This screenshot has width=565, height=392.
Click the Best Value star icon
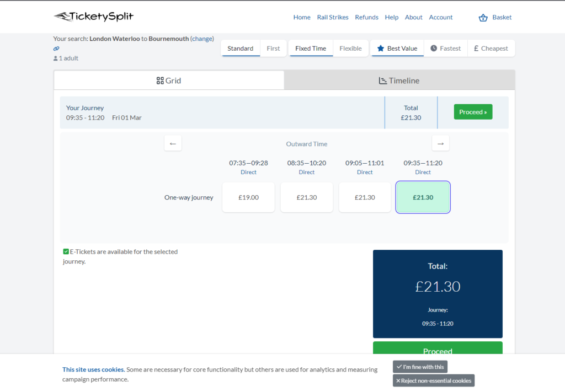381,48
